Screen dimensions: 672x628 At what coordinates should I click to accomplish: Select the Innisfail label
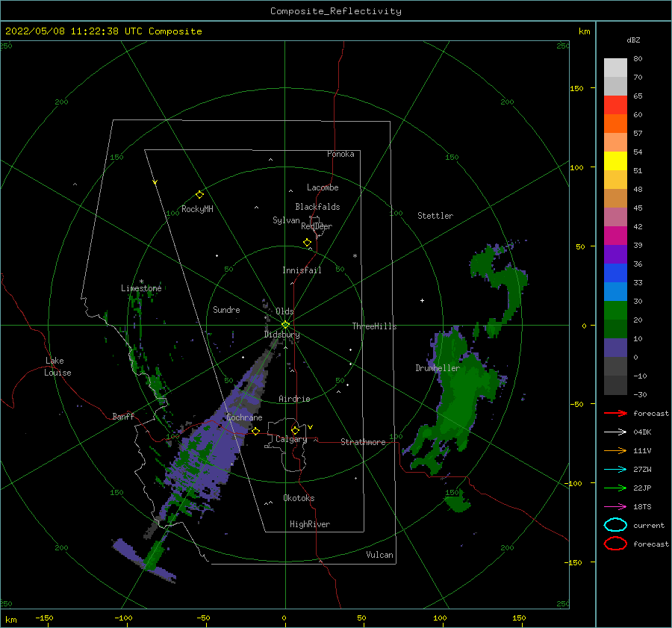302,270
